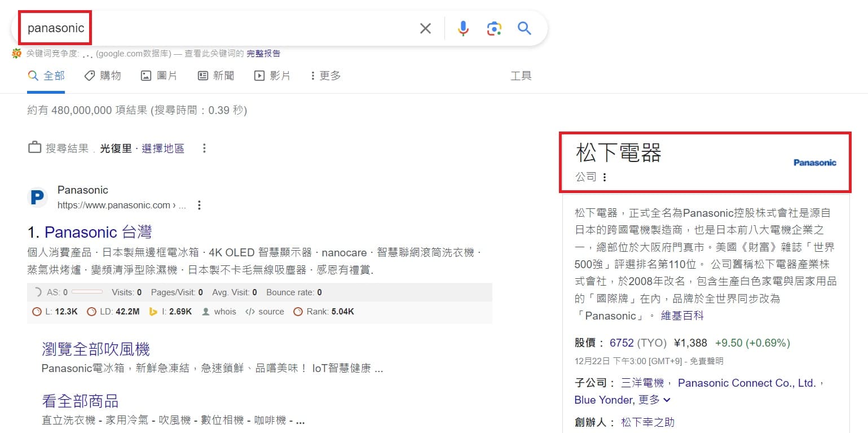This screenshot has height=433, width=868.
Task: Open Google Lens image search
Action: pos(494,28)
